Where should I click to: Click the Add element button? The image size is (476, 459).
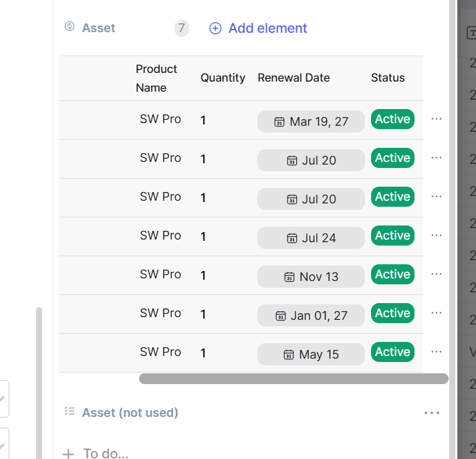258,28
